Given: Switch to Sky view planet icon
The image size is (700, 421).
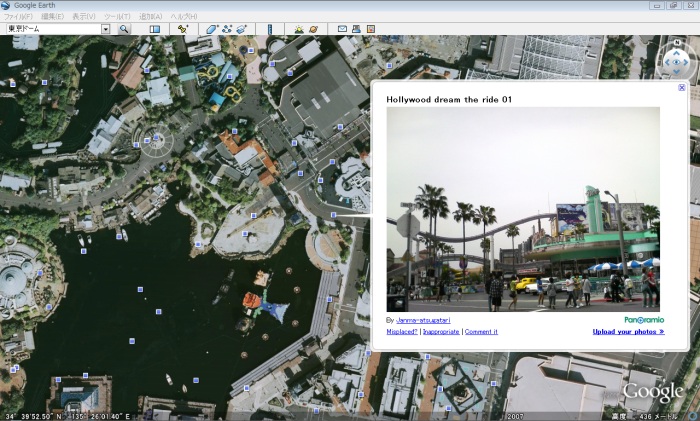Looking at the screenshot, I should click(313, 29).
